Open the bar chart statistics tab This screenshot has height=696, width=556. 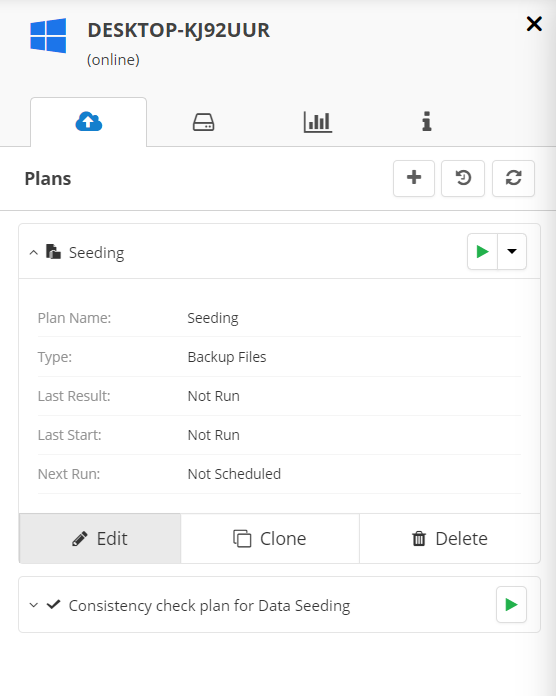[x=317, y=122]
